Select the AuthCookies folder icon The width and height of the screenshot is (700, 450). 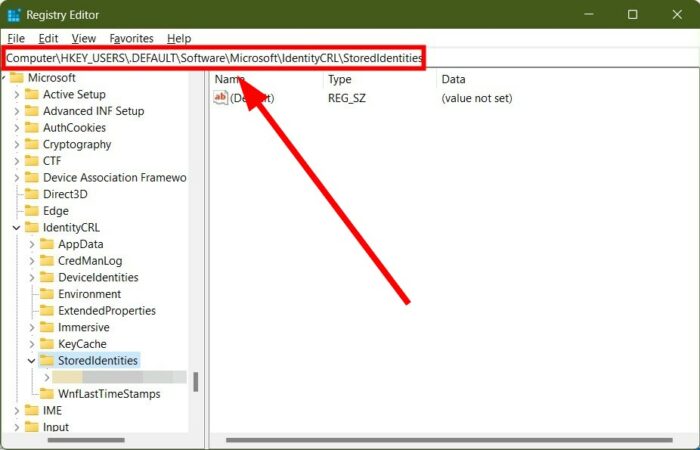click(x=32, y=128)
